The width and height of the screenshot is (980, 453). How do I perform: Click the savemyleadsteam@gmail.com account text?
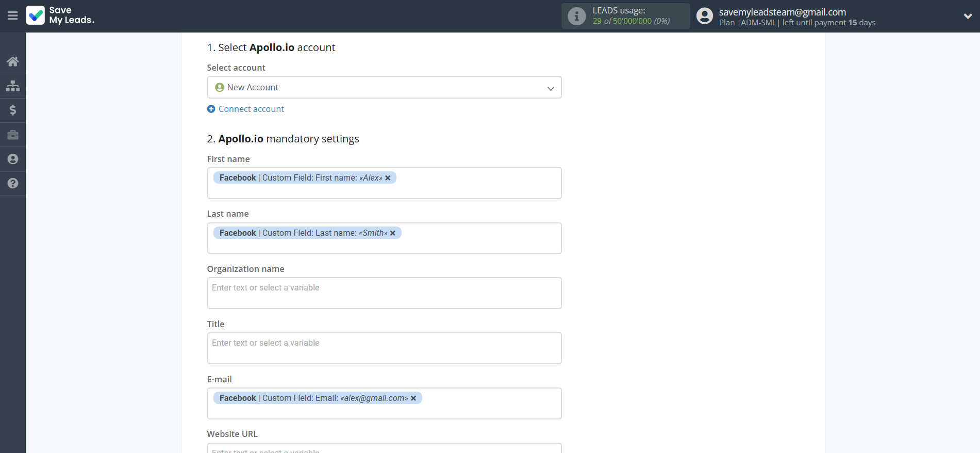tap(782, 12)
